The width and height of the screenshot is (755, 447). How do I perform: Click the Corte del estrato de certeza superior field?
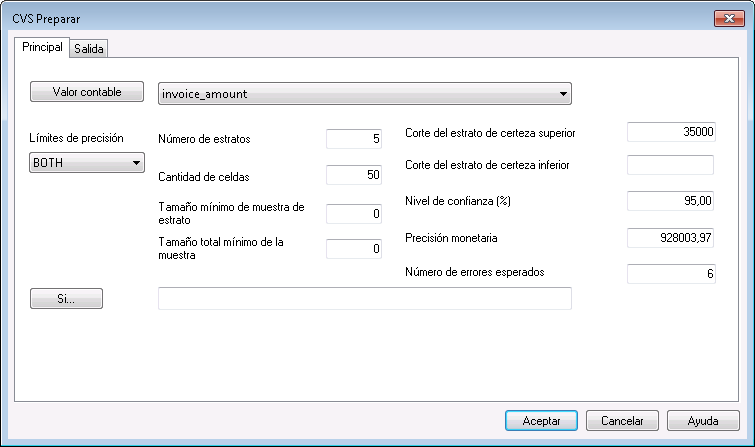point(670,132)
